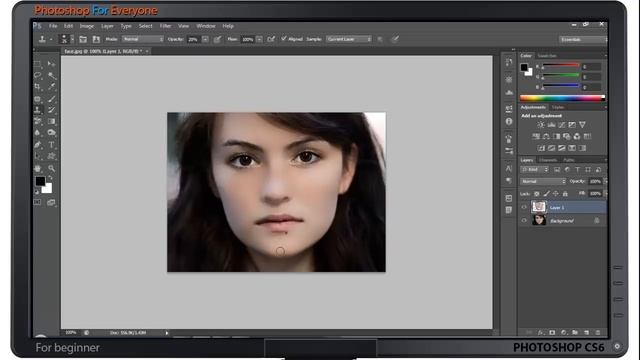The height and width of the screenshot is (360, 640).
Task: Select the Eyedropper tool
Action: coord(51,87)
